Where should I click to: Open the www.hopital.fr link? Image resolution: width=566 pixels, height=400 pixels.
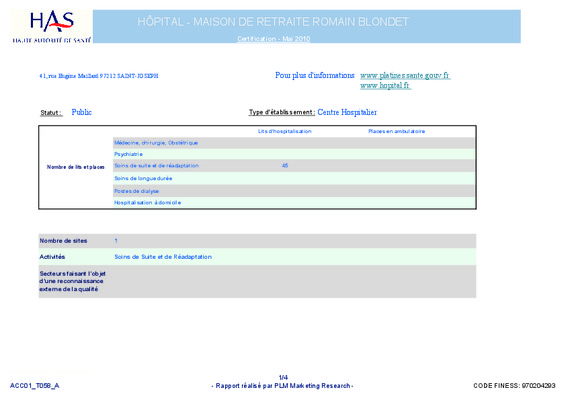coord(385,85)
